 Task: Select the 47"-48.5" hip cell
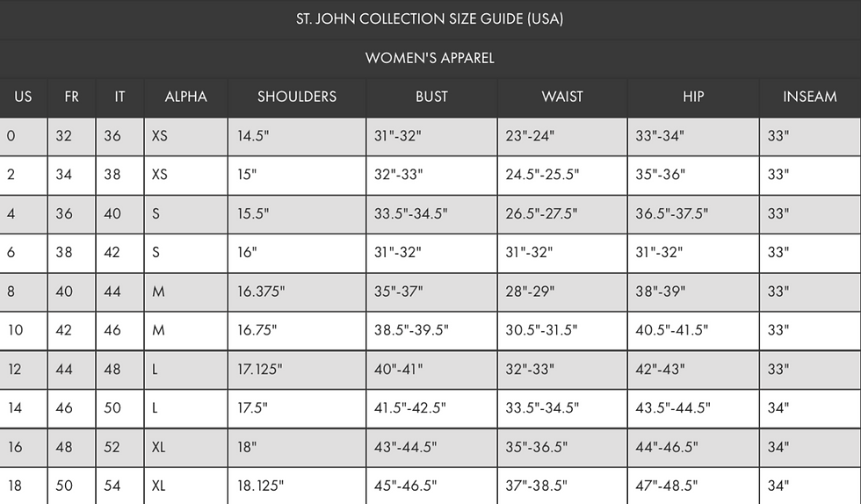pyautogui.click(x=693, y=486)
